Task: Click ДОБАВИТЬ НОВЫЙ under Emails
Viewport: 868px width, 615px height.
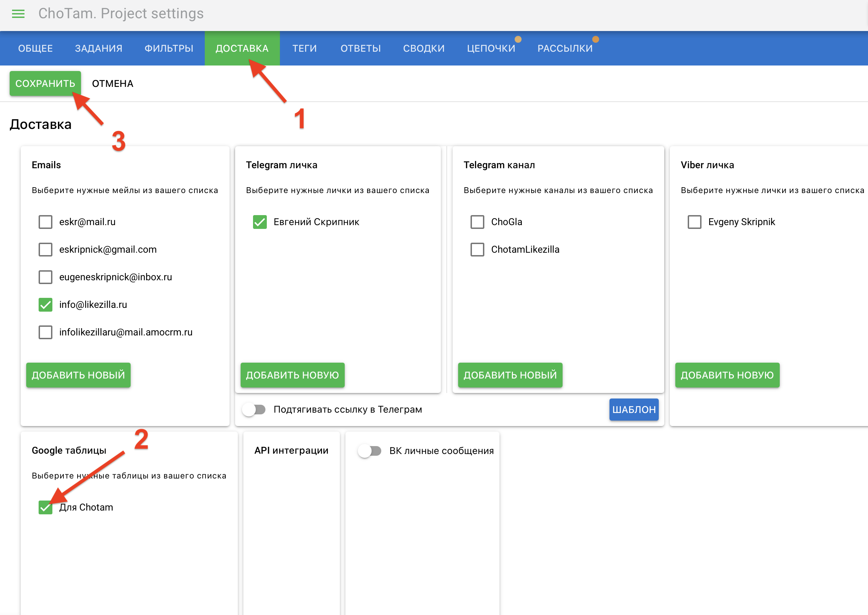Action: coord(78,375)
